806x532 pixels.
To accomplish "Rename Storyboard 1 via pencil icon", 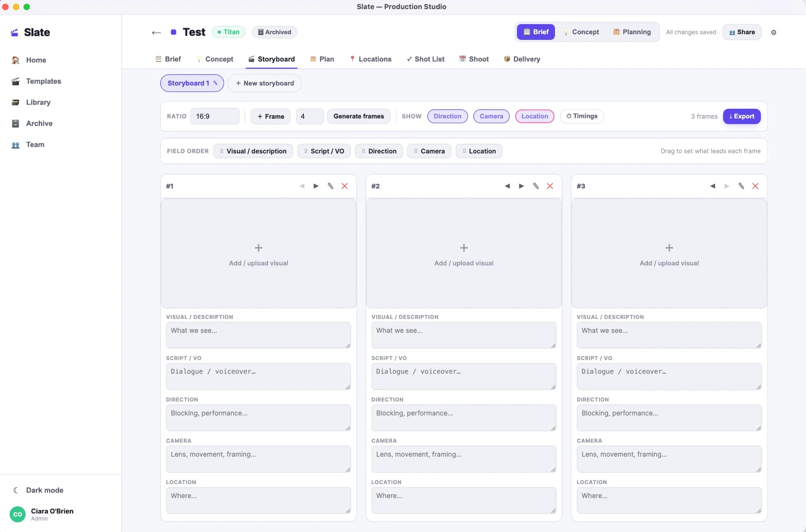I will coord(216,83).
